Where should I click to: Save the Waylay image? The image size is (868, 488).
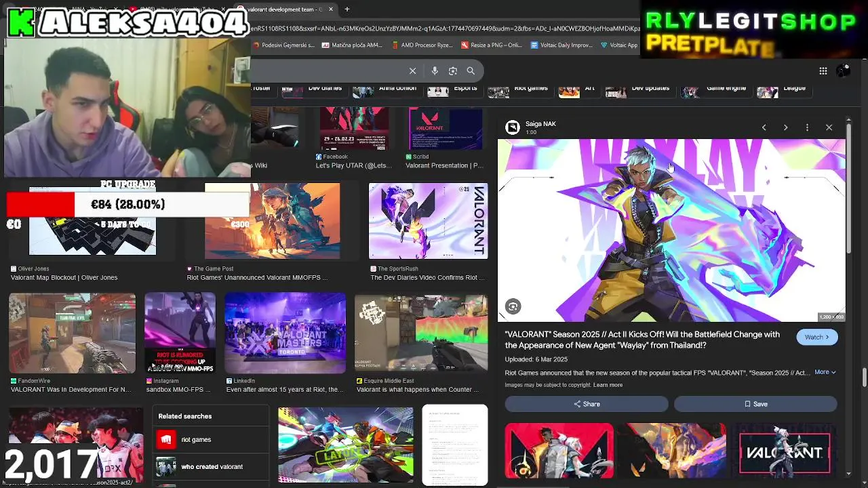755,404
